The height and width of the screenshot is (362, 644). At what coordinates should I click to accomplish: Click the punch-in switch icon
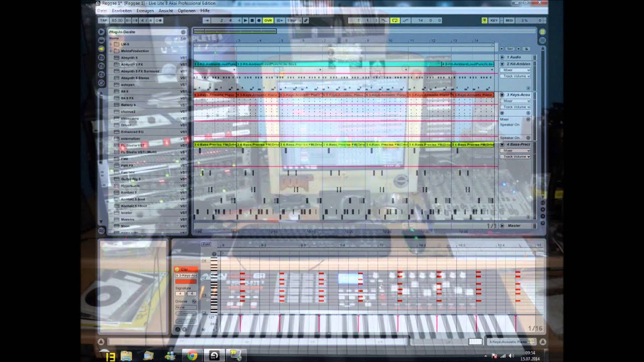tap(384, 21)
